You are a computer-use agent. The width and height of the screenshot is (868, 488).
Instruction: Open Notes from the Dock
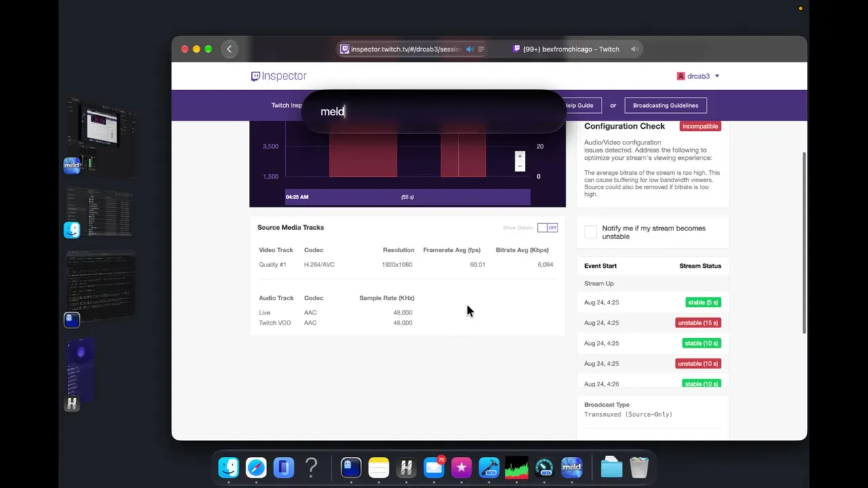[378, 468]
